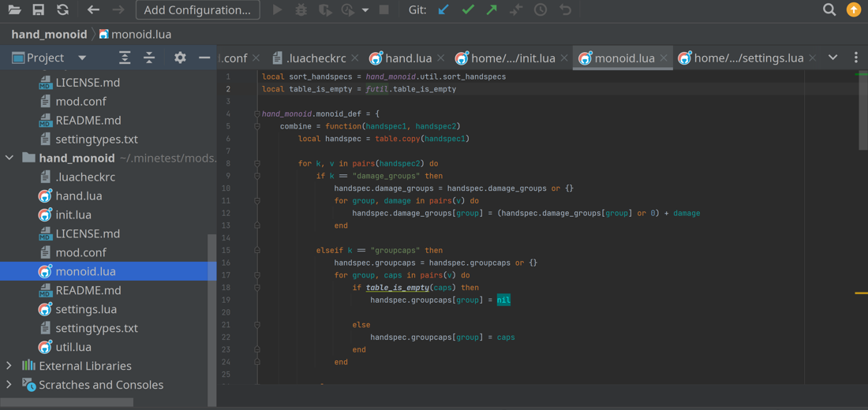Screen dimensions: 868x410
Task: Fold the monoid_def block at line 4
Action: click(257, 114)
